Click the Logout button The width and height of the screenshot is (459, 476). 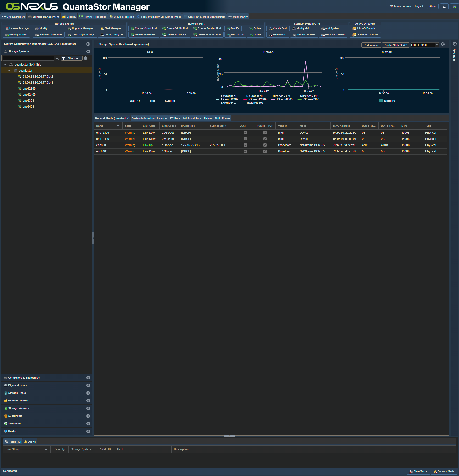pos(419,6)
